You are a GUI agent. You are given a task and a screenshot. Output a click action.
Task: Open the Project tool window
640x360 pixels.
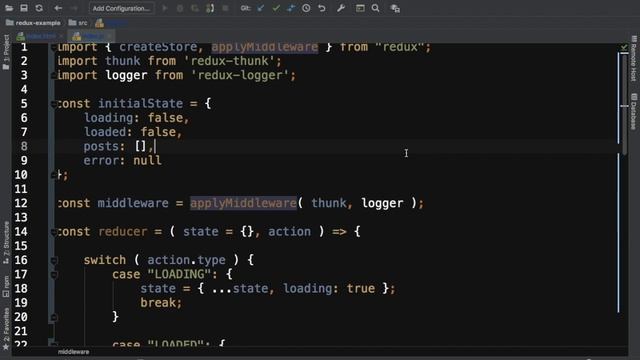[x=6, y=52]
